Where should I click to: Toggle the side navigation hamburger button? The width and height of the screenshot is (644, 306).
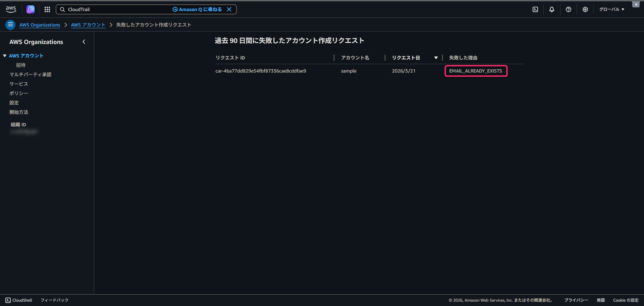pyautogui.click(x=10, y=25)
